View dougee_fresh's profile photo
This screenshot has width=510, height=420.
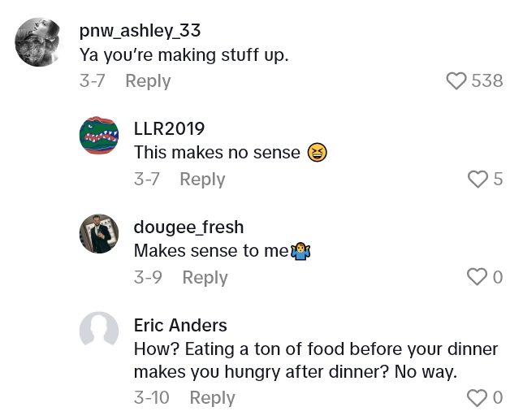coord(99,234)
